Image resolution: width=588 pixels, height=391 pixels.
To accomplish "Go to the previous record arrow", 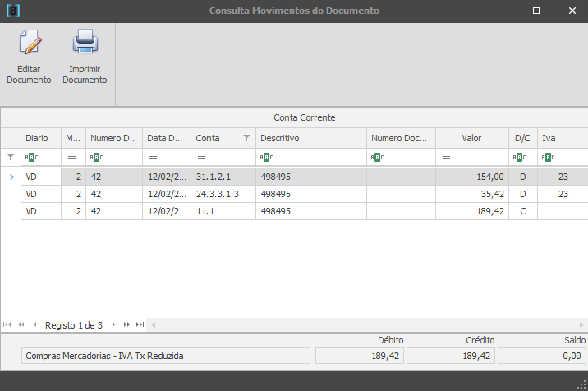I will (34, 325).
